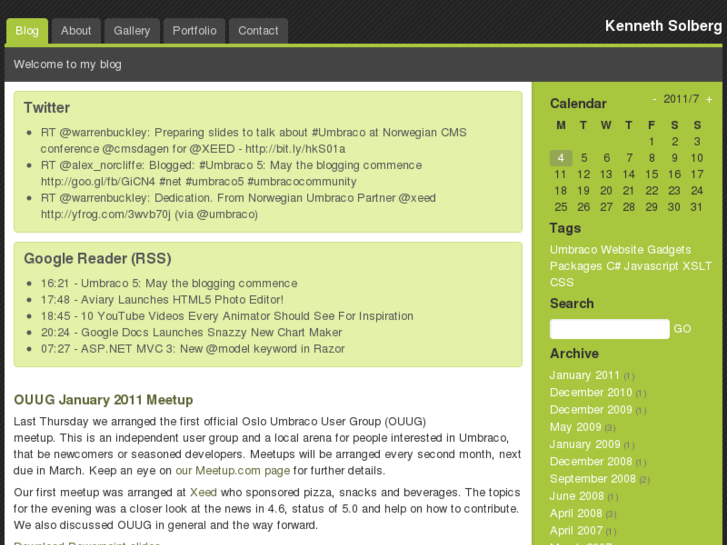
Task: Open the September 2008 archive
Action: (593, 479)
